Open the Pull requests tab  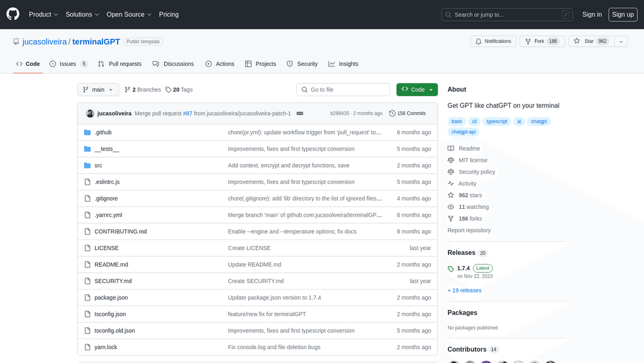point(119,64)
